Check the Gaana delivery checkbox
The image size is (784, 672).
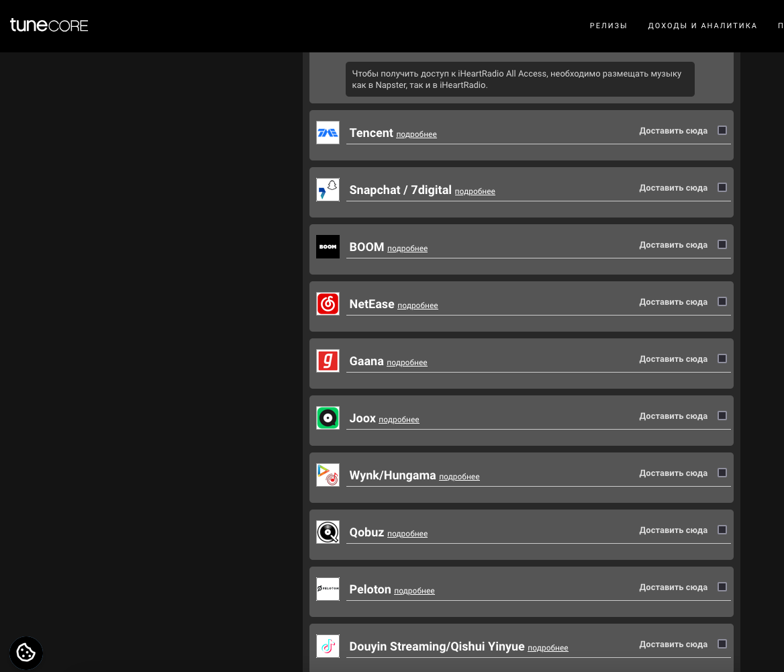[722, 358]
